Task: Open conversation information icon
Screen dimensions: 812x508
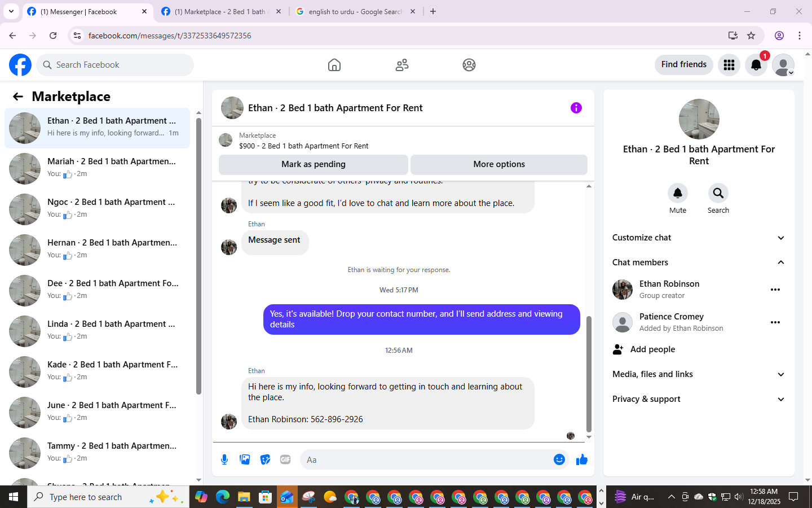Action: 576,108
